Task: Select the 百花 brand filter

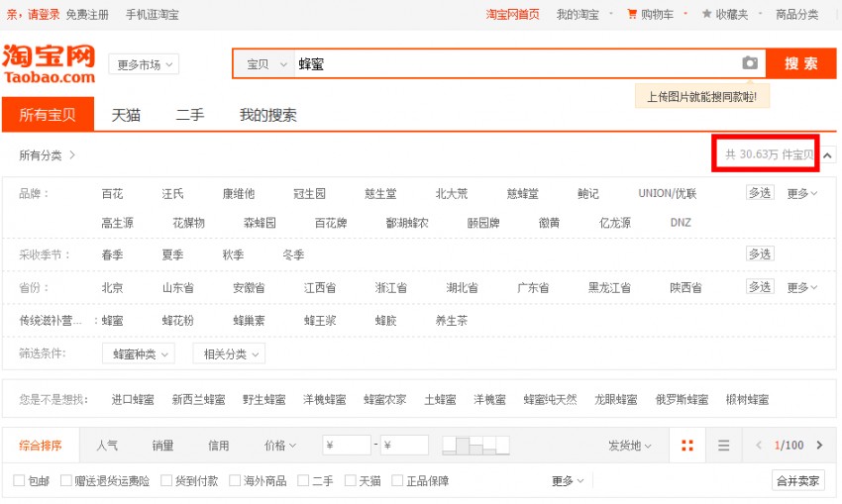Action: [112, 193]
